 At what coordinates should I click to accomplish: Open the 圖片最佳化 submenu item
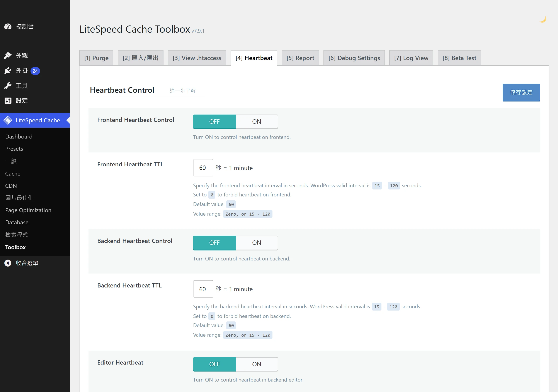coord(19,198)
